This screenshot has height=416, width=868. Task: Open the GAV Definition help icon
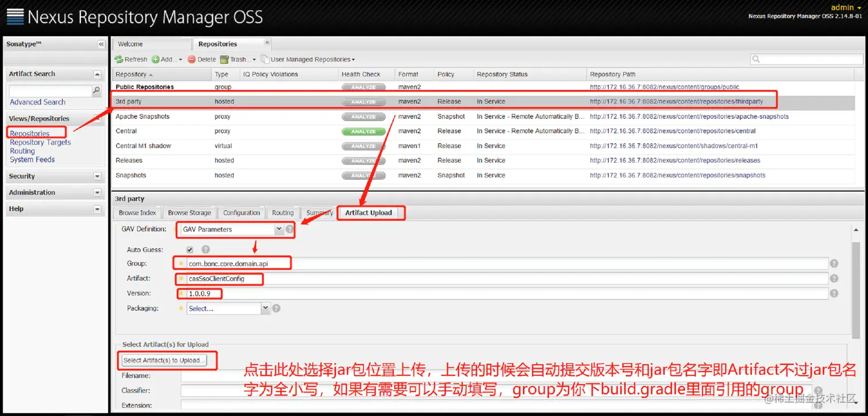(290, 229)
